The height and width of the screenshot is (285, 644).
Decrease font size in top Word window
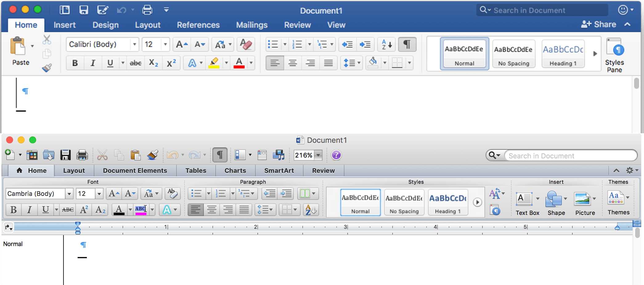pos(200,44)
